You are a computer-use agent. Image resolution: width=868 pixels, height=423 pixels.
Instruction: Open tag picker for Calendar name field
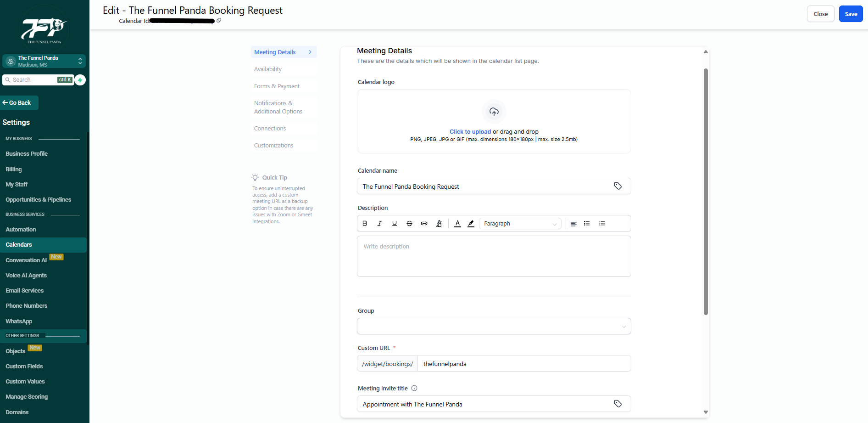click(x=618, y=186)
